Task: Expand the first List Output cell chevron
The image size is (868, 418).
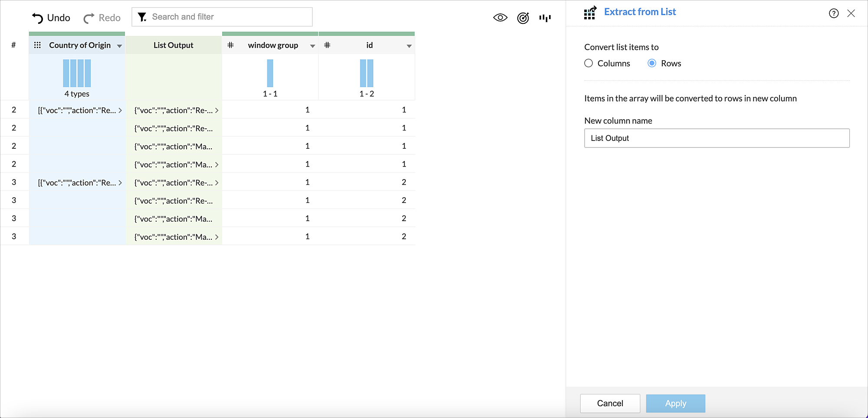Action: [217, 110]
